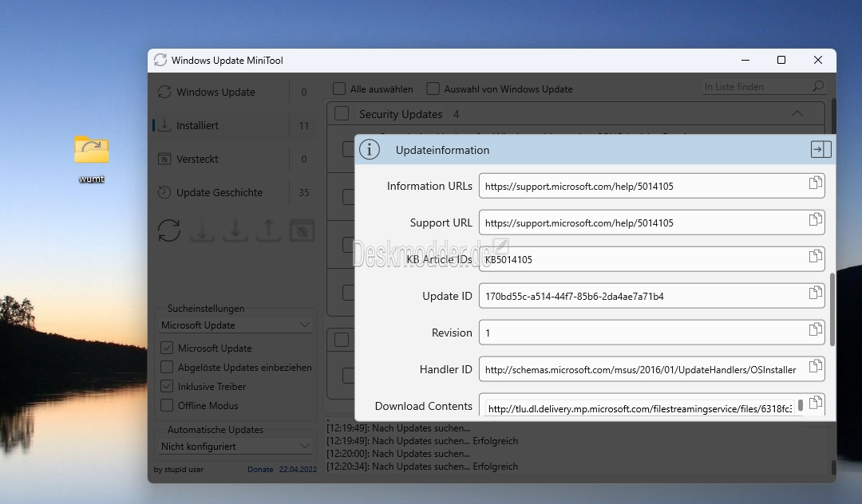Screen dimensions: 862x504
Task: Copy the Download Contents value
Action: [x=815, y=403]
